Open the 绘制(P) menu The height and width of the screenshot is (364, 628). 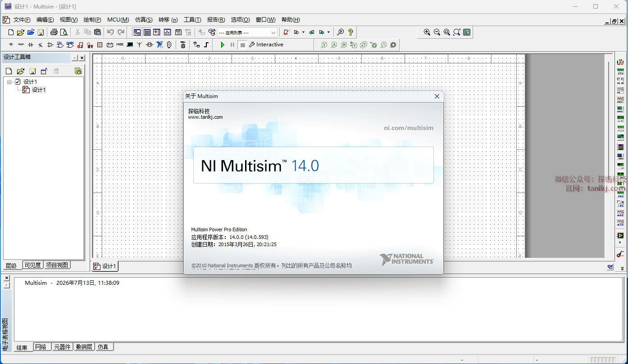[92, 20]
